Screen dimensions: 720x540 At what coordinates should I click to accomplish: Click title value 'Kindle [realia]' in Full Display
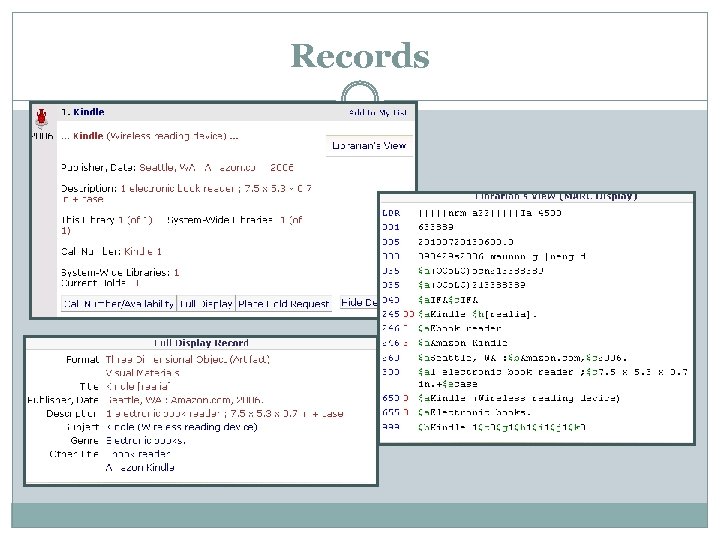138,387
